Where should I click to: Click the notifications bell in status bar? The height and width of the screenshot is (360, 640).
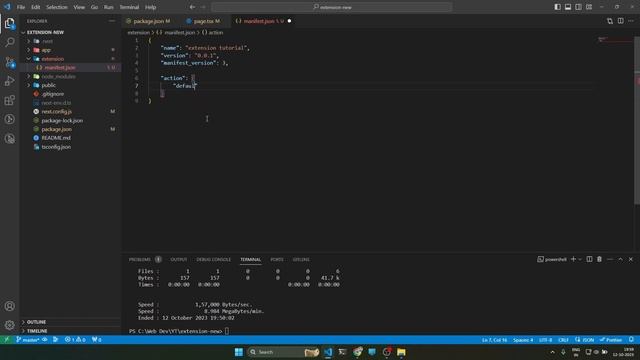coord(631,340)
